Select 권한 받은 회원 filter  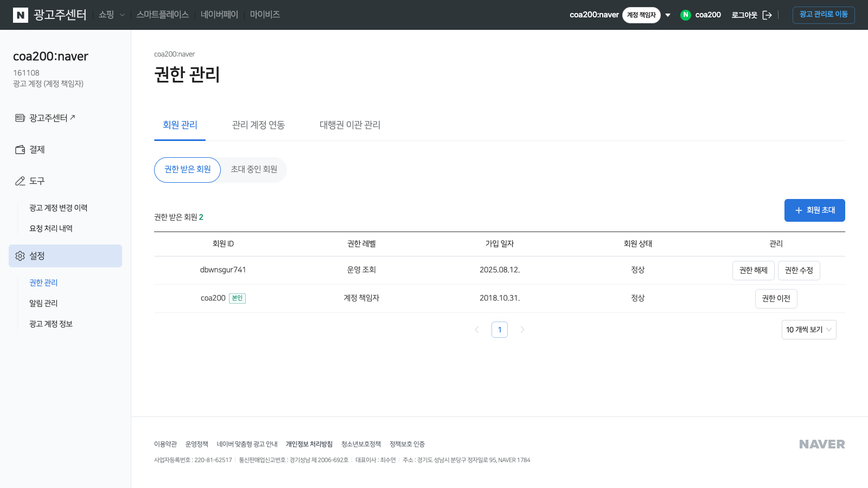[x=188, y=170]
